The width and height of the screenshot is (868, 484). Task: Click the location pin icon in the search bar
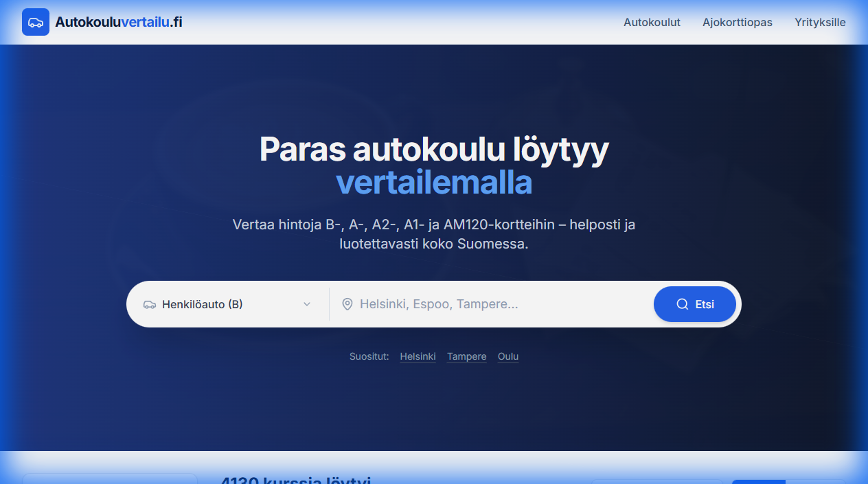347,304
